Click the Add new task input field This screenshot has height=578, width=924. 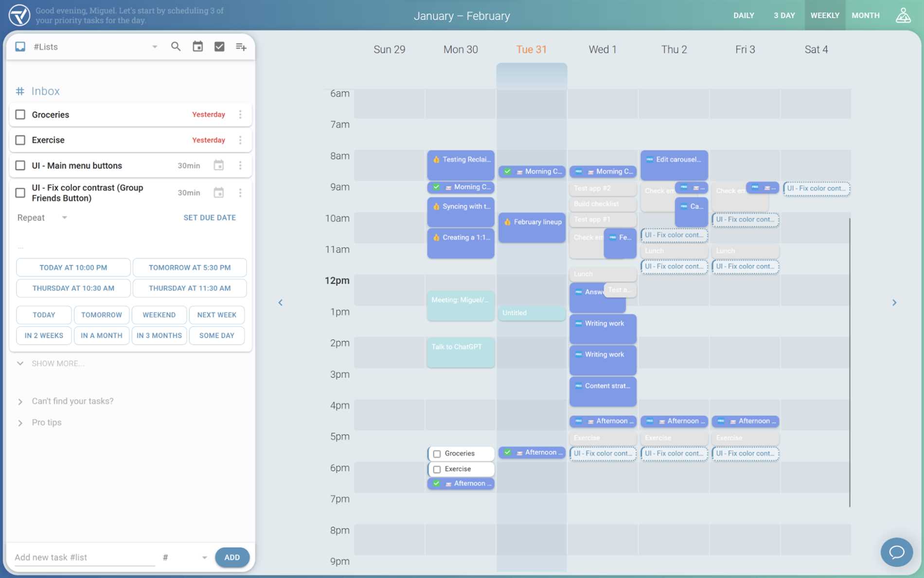tap(84, 557)
